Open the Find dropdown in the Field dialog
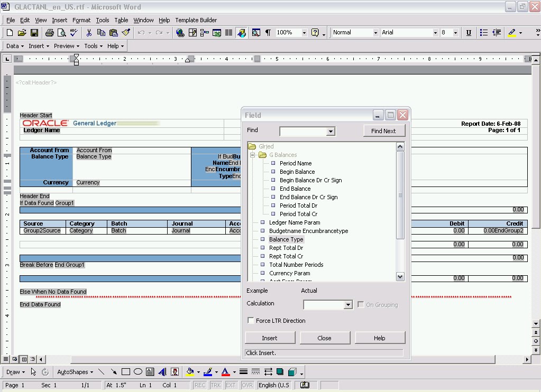The height and width of the screenshot is (392, 541). pos(332,130)
